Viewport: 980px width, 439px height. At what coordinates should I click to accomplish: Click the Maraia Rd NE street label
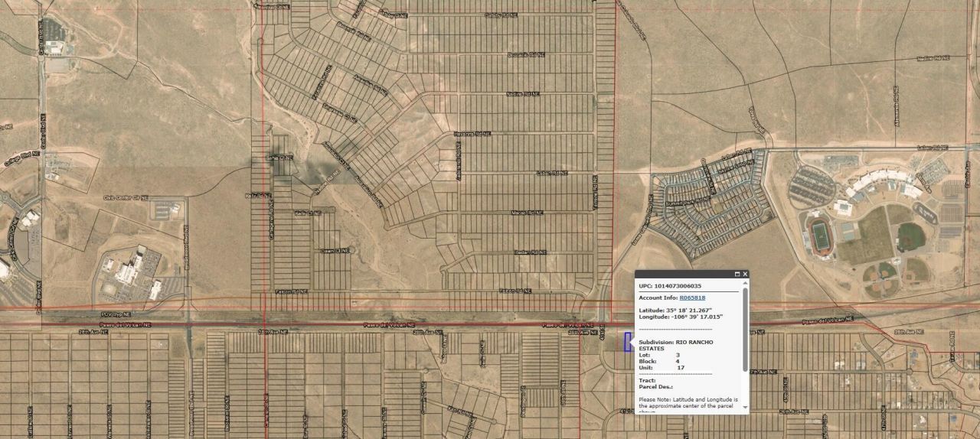pos(527,213)
